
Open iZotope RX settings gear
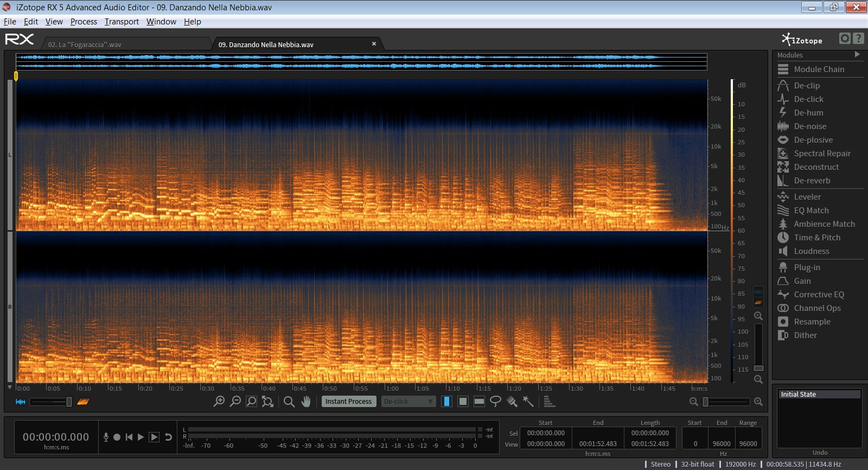click(x=845, y=38)
